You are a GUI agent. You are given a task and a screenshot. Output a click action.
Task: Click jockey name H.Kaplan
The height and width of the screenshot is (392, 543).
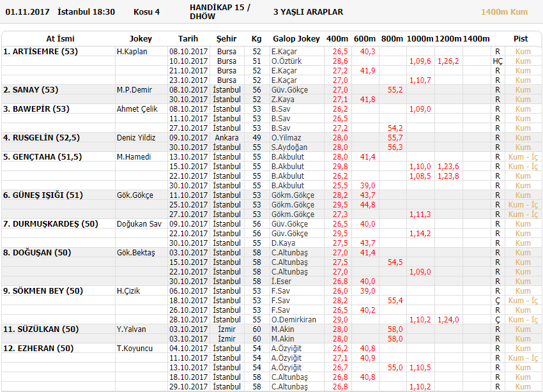(132, 52)
